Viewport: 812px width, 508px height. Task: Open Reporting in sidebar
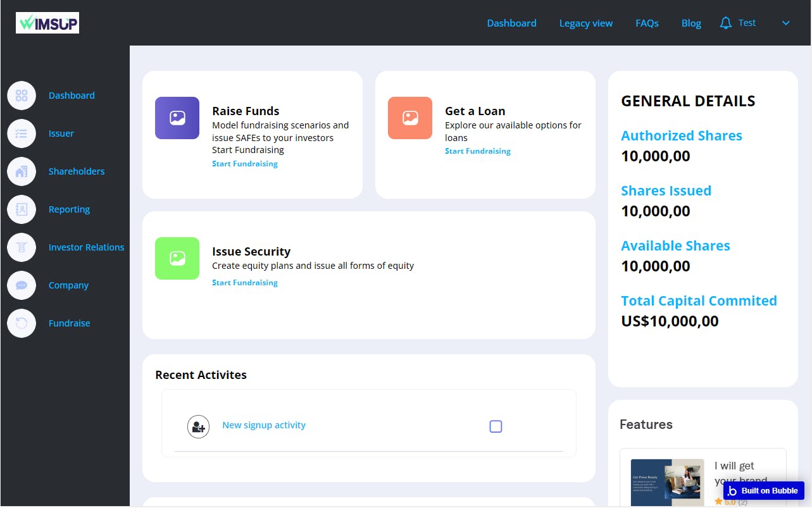point(69,209)
